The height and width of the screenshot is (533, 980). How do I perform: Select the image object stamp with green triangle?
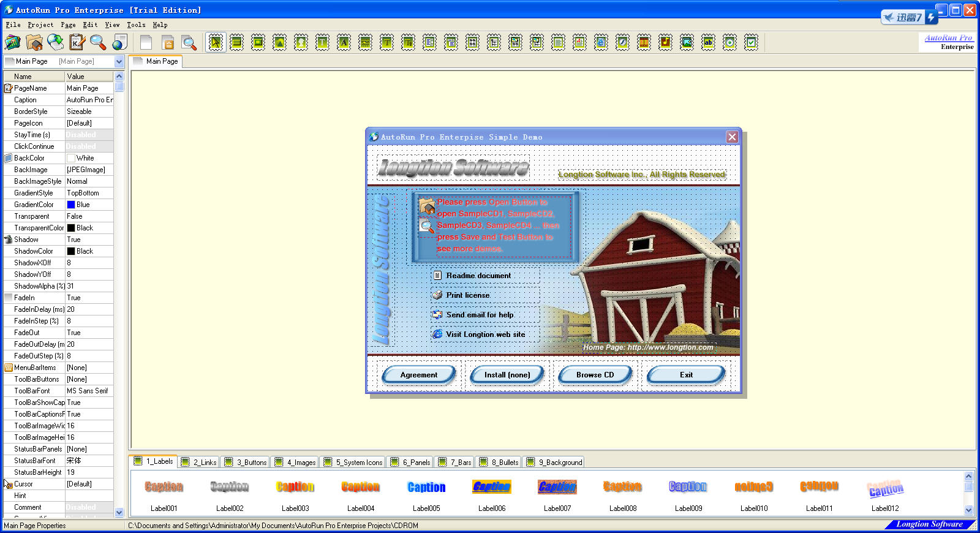[280, 42]
